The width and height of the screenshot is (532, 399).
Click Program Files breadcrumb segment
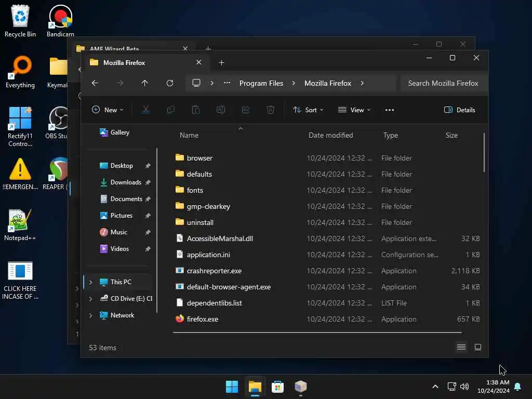click(261, 83)
